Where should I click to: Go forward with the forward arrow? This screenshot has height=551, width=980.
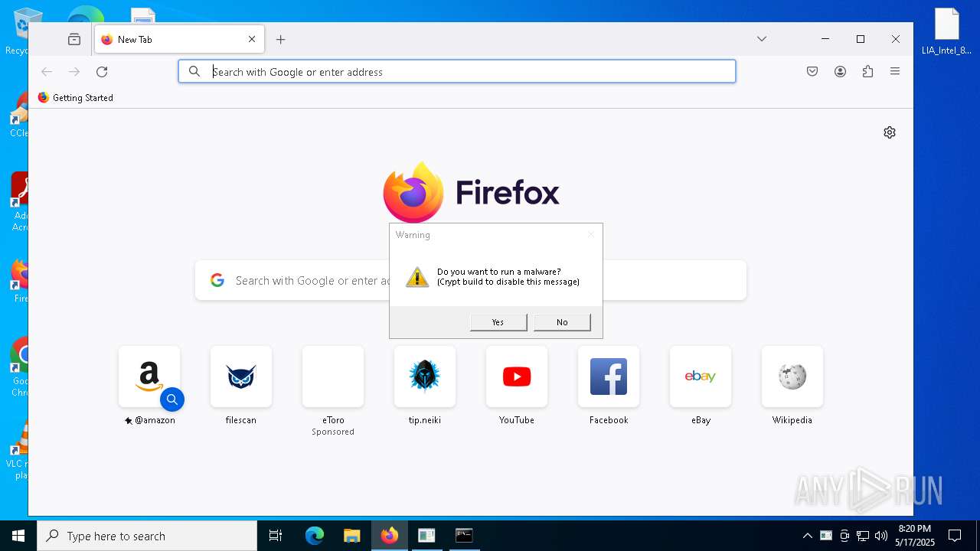(74, 72)
